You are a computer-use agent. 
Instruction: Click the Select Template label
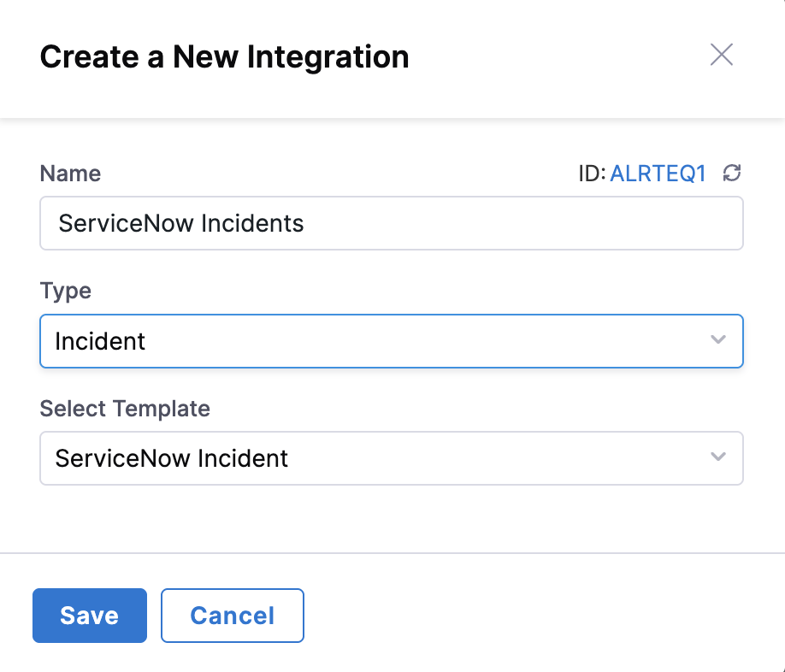point(125,409)
